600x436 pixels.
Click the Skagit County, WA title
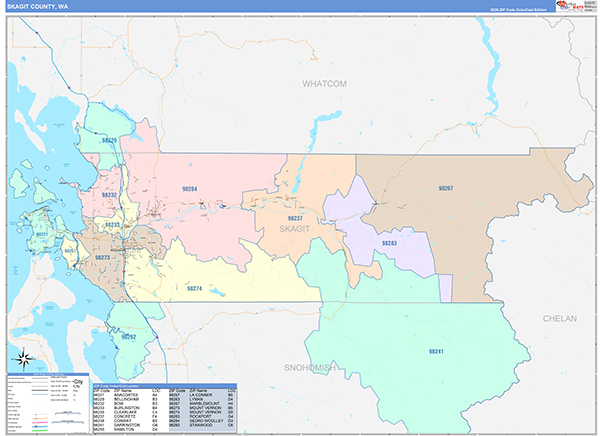point(38,7)
